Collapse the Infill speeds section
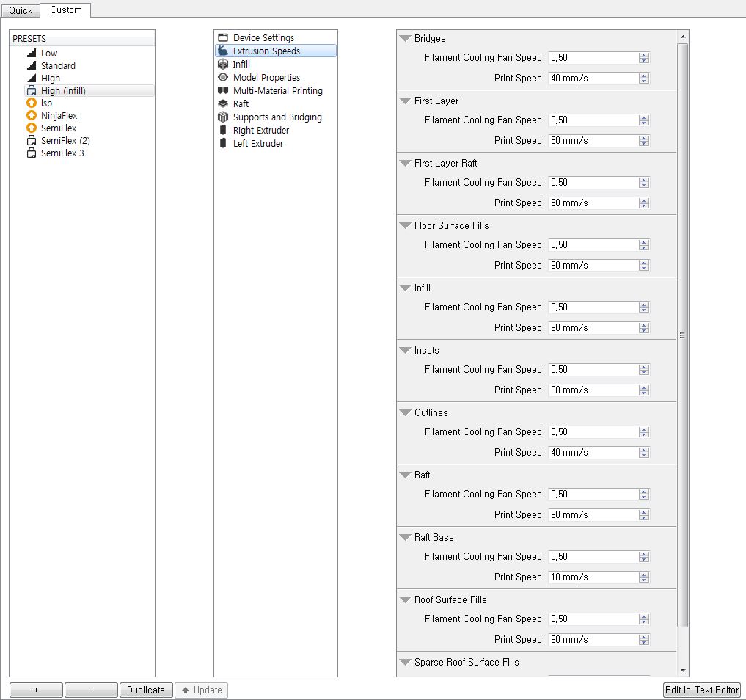 406,288
